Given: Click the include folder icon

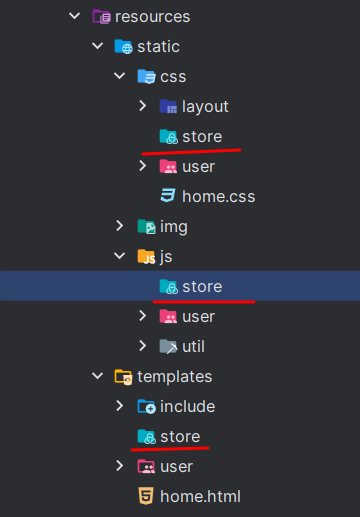Looking at the screenshot, I should click(147, 407).
